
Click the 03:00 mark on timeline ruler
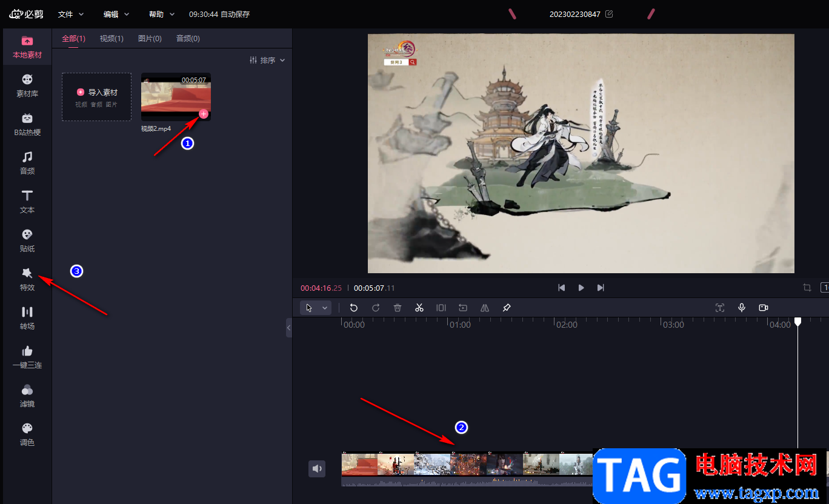(x=674, y=325)
